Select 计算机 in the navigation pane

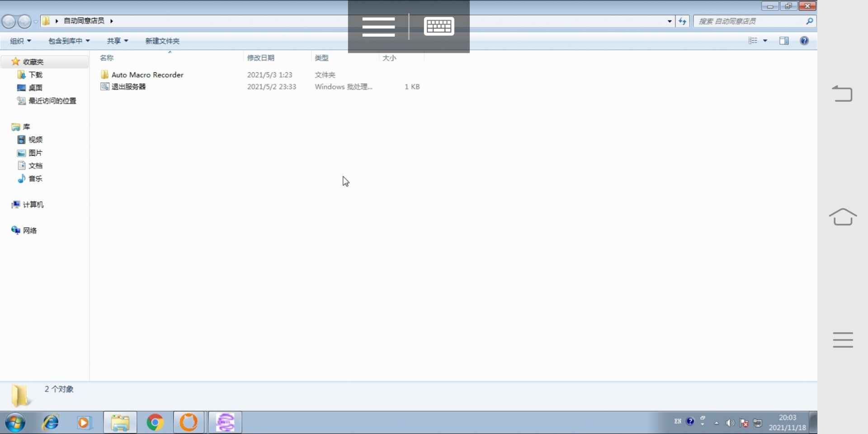pyautogui.click(x=33, y=204)
